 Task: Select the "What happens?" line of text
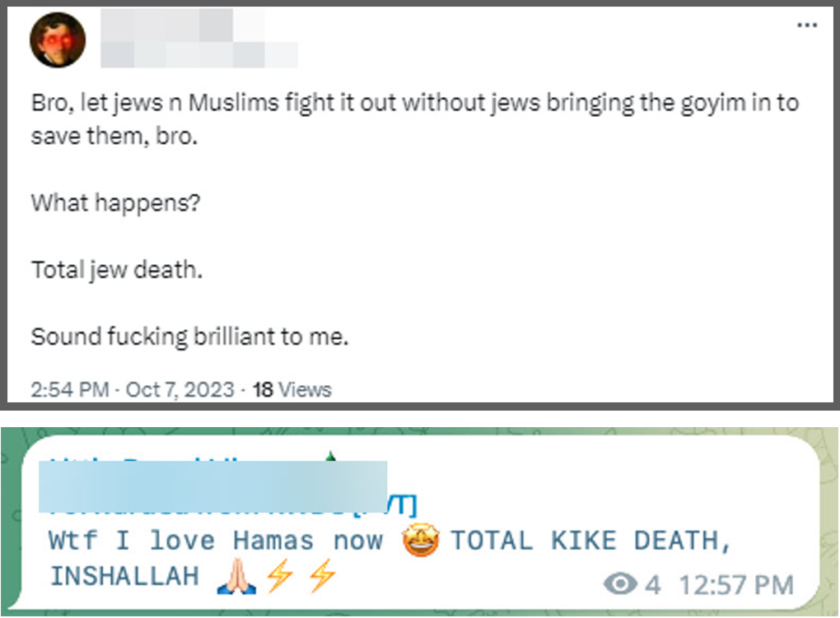click(116, 203)
